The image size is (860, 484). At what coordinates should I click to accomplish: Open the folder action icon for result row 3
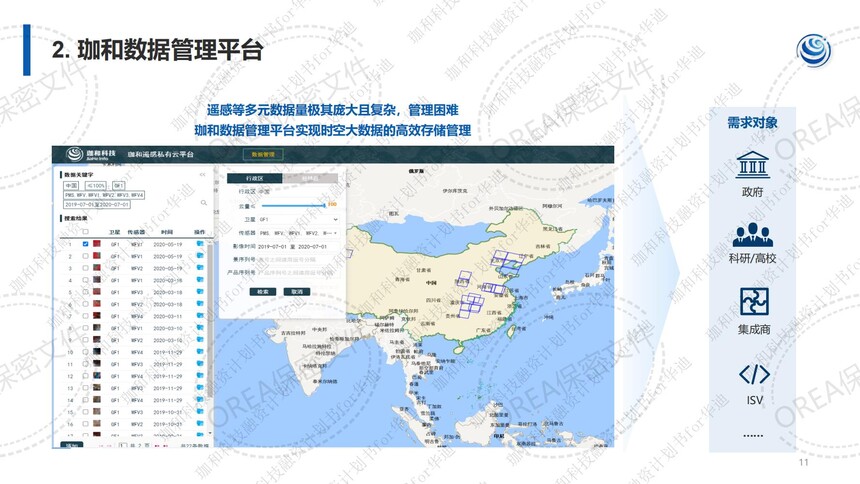point(200,268)
